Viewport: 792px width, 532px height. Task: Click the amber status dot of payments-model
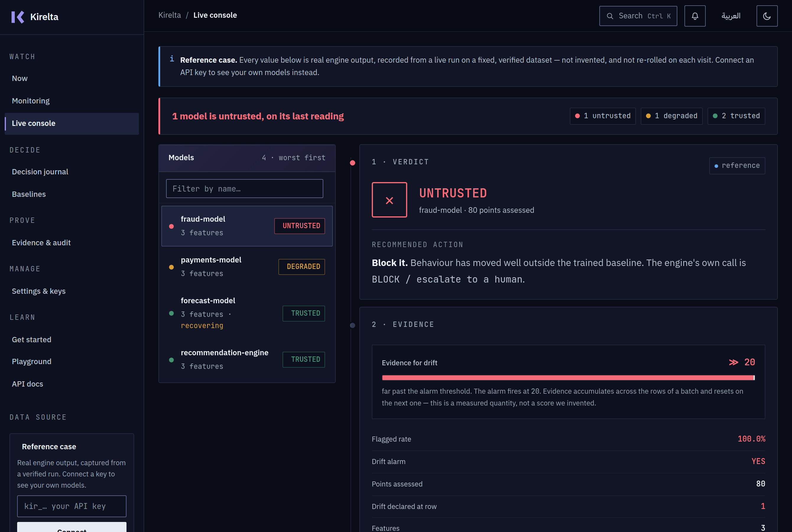coord(171,267)
